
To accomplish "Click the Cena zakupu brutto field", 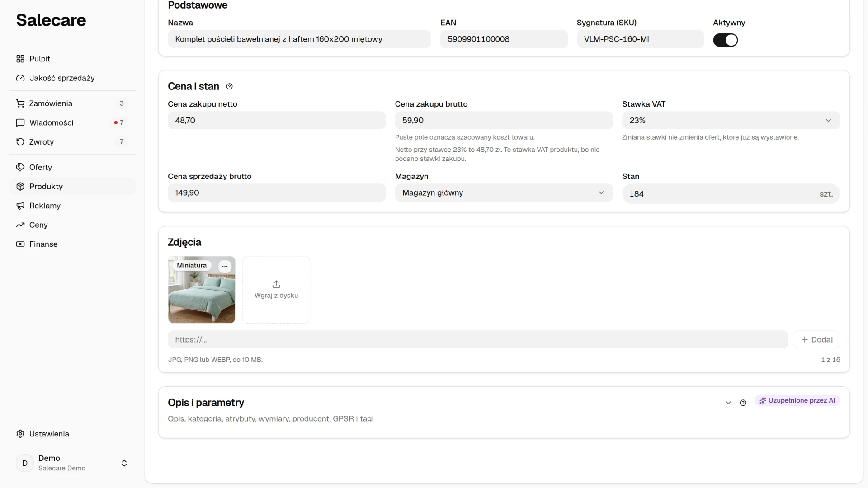I will (x=504, y=120).
